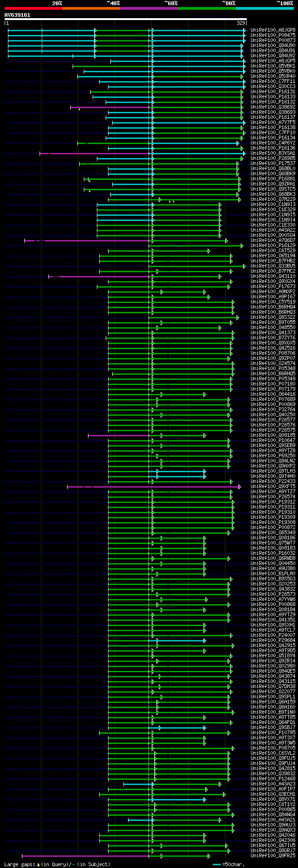The width and height of the screenshot is (298, 868).
Task: Select the UniRef100_B3VSA1 label
Action: click(x=273, y=153)
